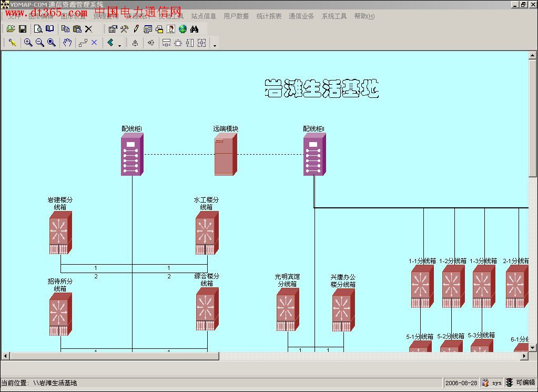Click the horizontal scrollbar right arrow

point(524,356)
